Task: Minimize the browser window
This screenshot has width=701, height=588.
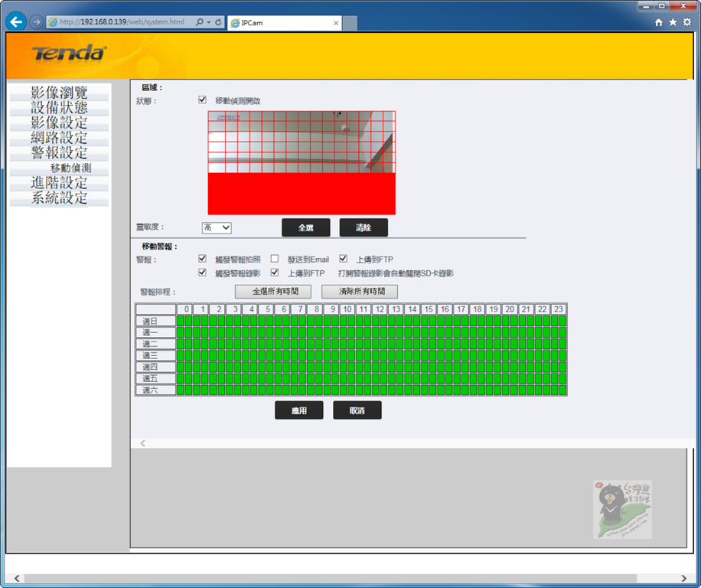Action: tap(646, 6)
